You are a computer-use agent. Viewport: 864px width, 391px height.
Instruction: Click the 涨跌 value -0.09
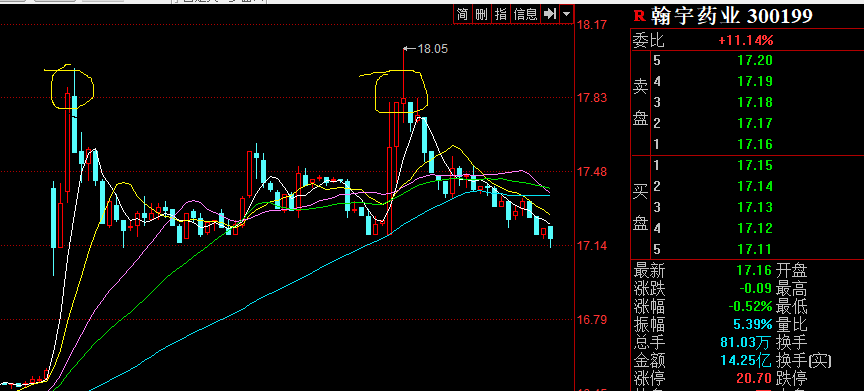(755, 288)
